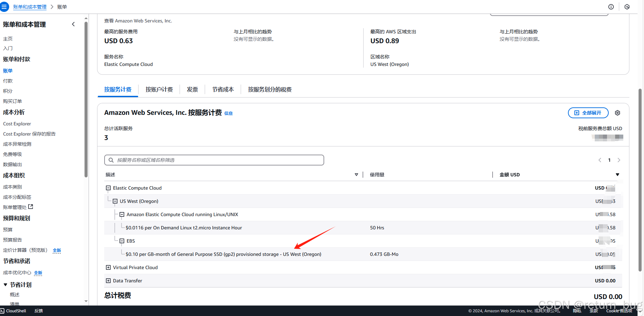644x316 pixels.
Task: Open 概述 under 节省计划
Action: [15, 295]
